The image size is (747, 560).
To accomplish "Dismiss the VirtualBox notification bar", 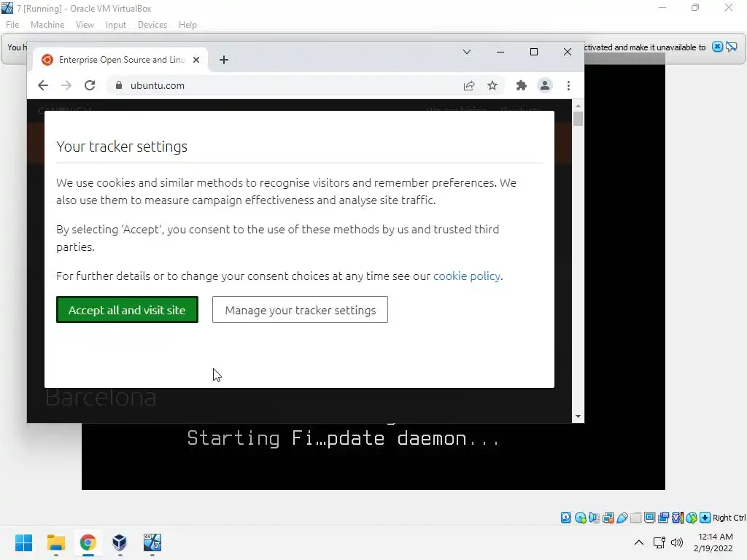I will 718,47.
